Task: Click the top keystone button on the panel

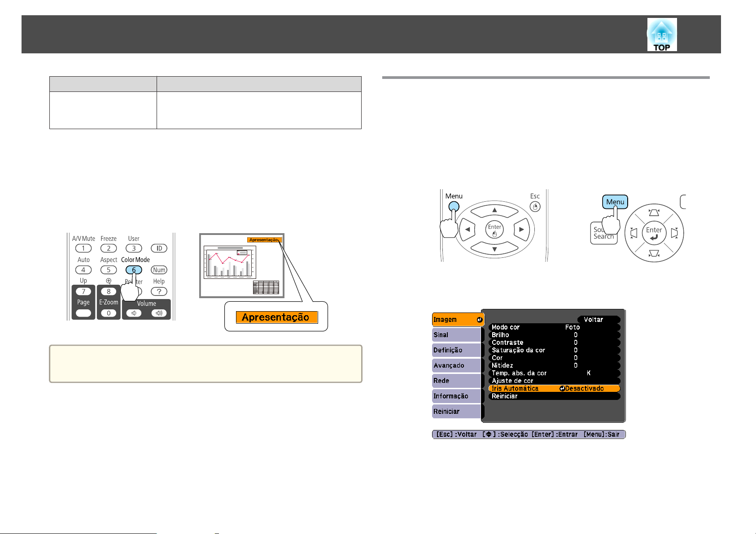Action: [x=654, y=213]
